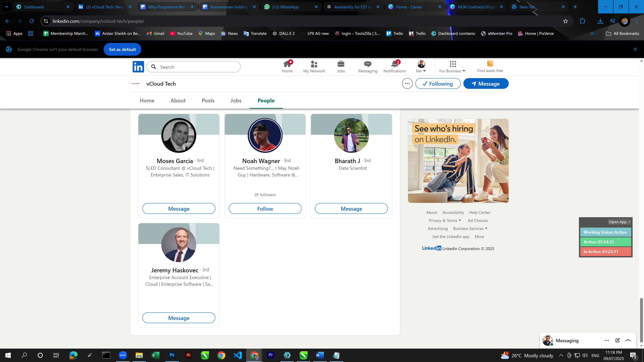Open Jobs briefcase in LinkedIn navigation

341,67
